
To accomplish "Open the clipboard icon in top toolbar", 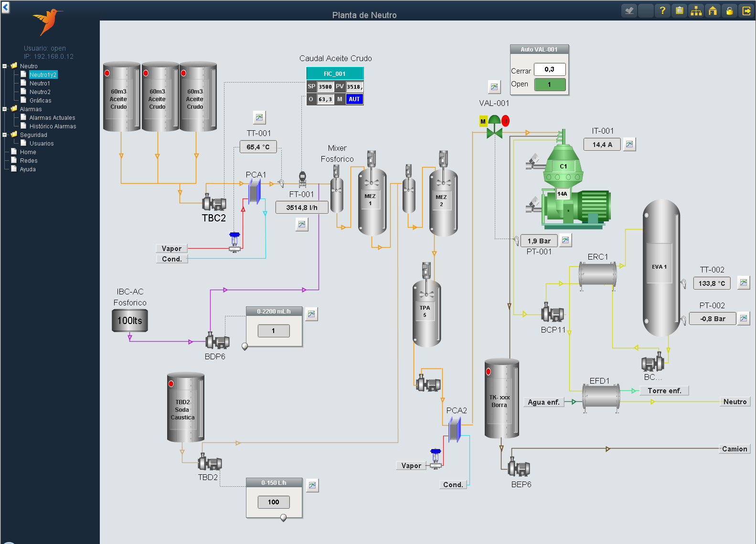I will tap(679, 10).
